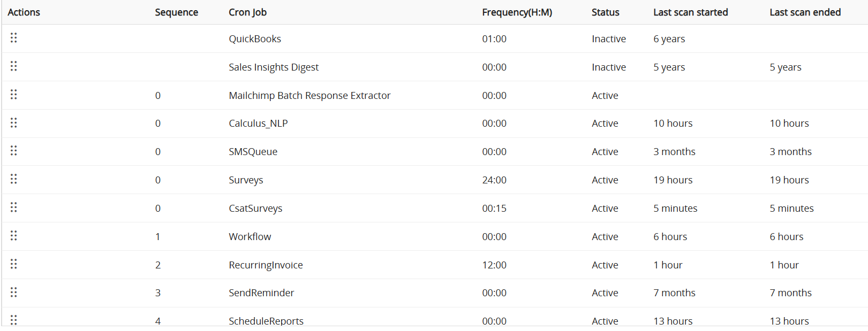Click the Last scan started header

[x=690, y=12]
